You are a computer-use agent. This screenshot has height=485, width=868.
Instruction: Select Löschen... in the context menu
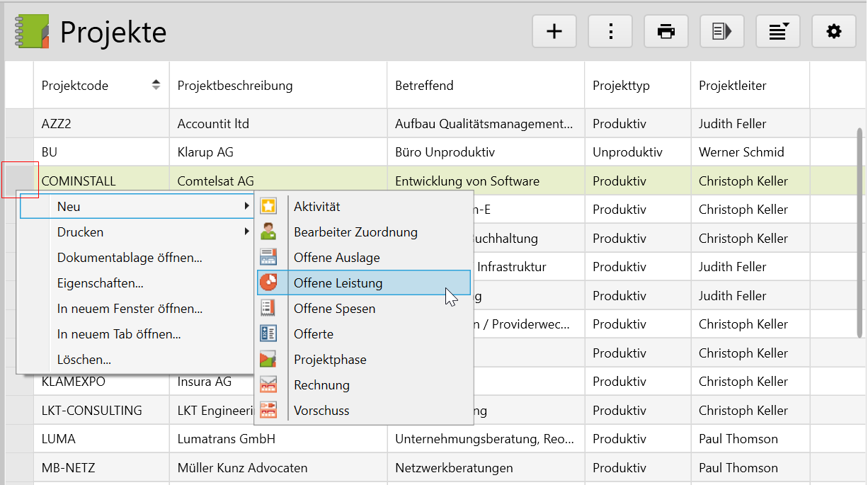(84, 360)
